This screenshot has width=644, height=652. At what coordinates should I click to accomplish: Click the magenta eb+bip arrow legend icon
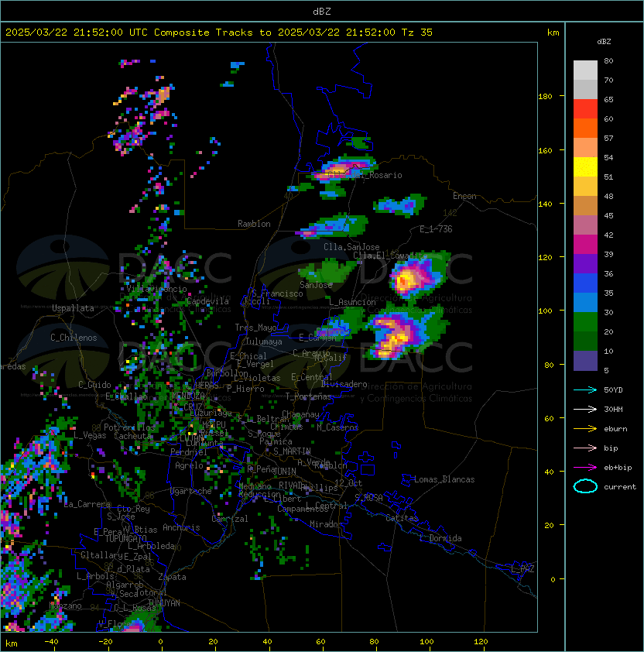pyautogui.click(x=585, y=468)
